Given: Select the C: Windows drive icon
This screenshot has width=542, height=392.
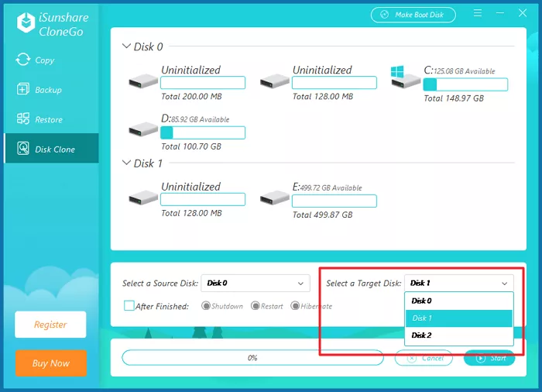Looking at the screenshot, I should pyautogui.click(x=406, y=77).
